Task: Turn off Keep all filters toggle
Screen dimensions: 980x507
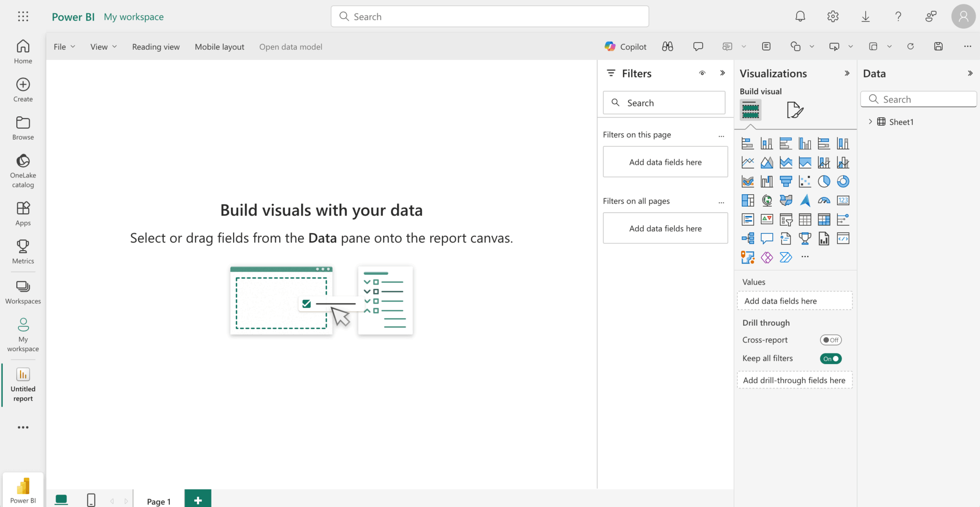Action: 830,359
